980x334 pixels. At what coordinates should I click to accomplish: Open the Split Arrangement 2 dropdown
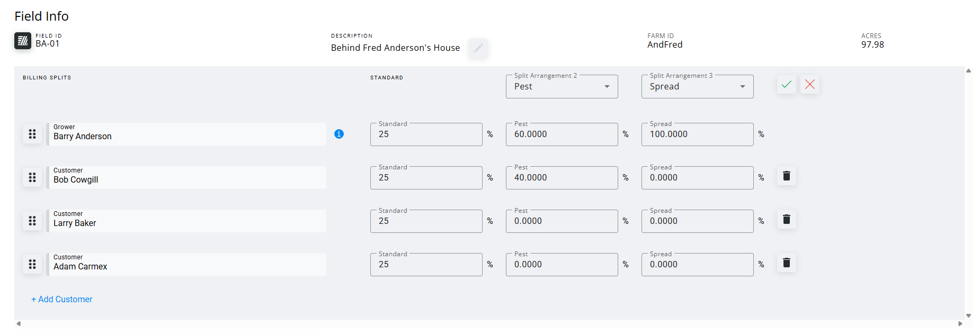562,87
